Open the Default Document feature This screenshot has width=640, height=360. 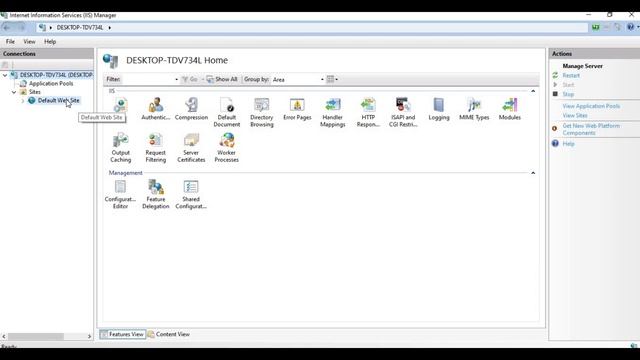(x=227, y=112)
